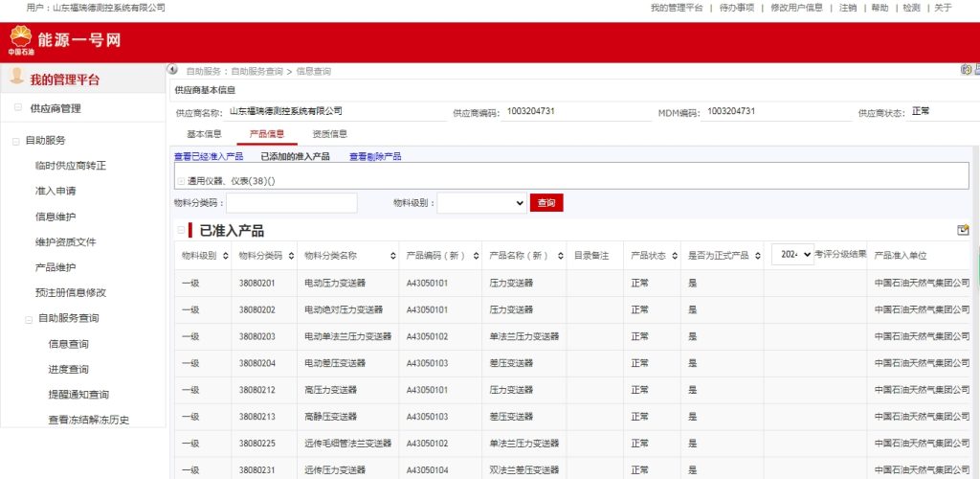Image resolution: width=980 pixels, height=479 pixels.
Task: Sort by the 产品编码（新） column sort arrows
Action: pos(475,256)
